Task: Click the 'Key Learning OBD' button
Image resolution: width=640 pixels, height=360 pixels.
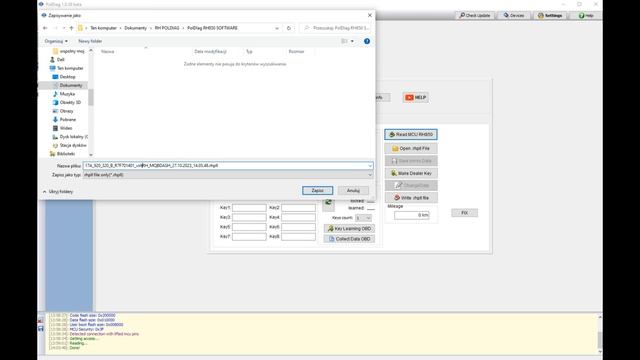Action: (349, 229)
